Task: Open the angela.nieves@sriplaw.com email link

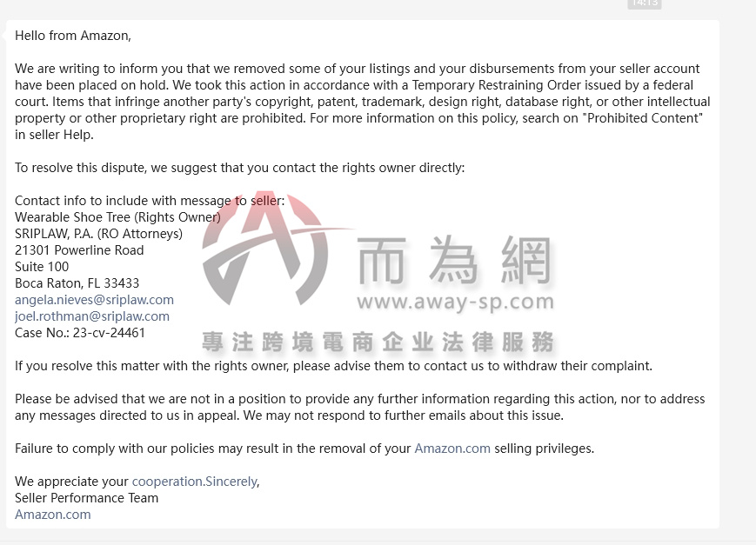Action: [x=94, y=300]
